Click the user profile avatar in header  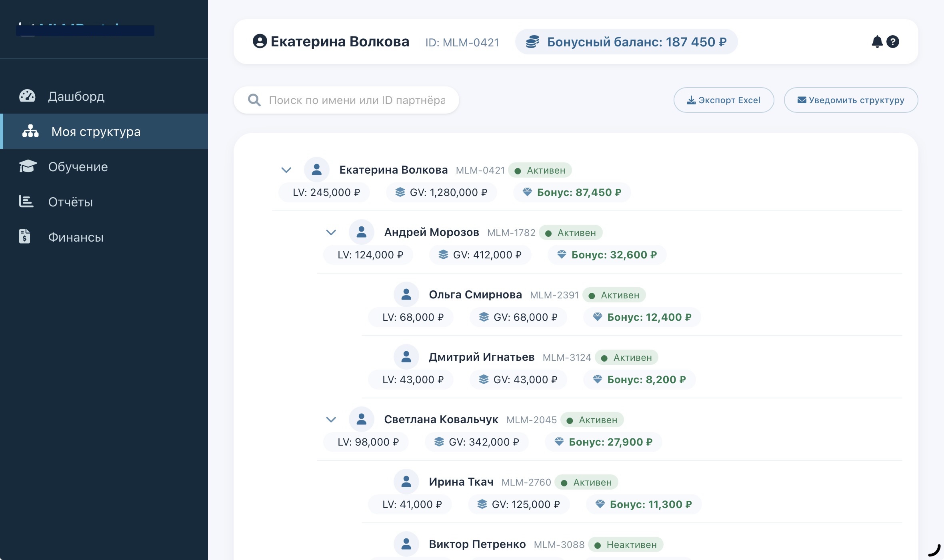pyautogui.click(x=260, y=42)
